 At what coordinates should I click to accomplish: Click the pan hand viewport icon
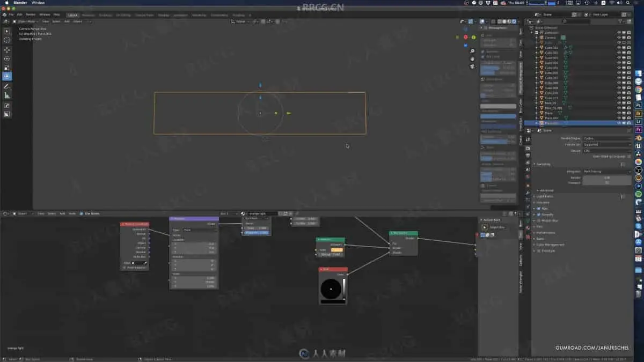(x=472, y=59)
